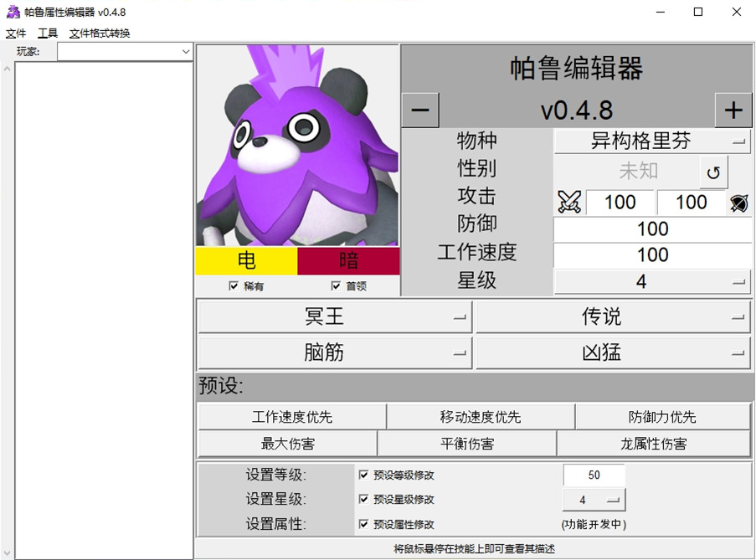Click the 星级 label
756x560 pixels.
(x=477, y=280)
